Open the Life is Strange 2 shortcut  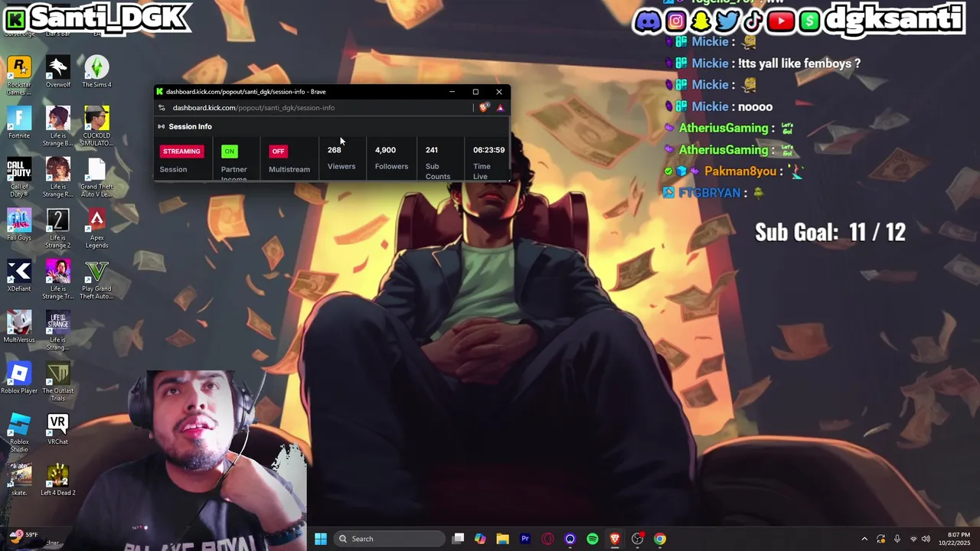57,230
